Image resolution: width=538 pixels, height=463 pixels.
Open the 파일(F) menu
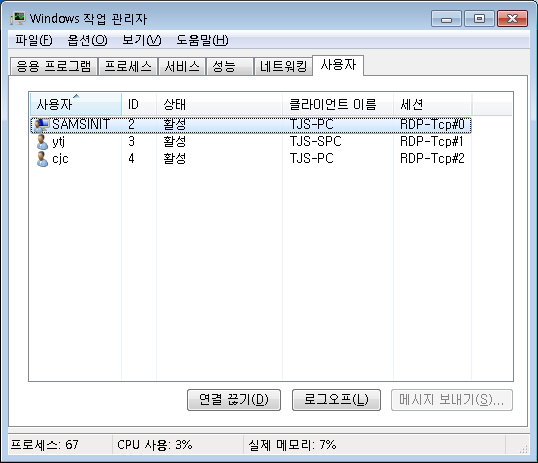click(x=34, y=40)
